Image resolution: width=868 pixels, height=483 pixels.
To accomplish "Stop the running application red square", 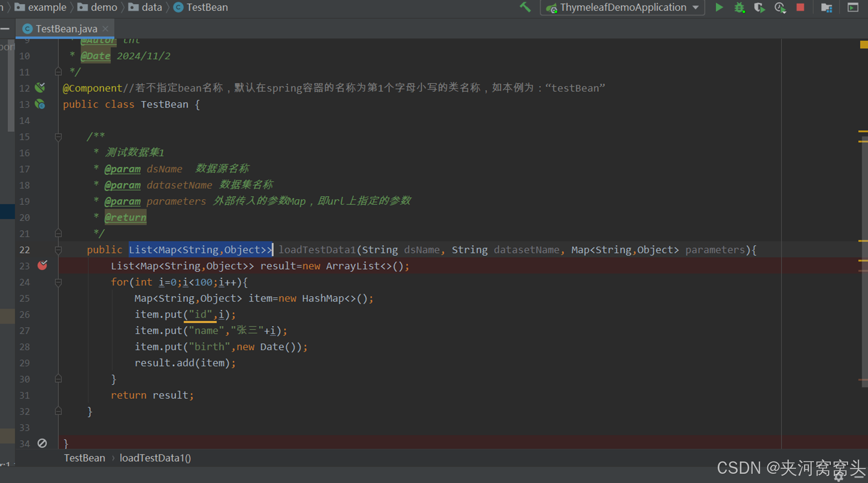I will coord(800,8).
